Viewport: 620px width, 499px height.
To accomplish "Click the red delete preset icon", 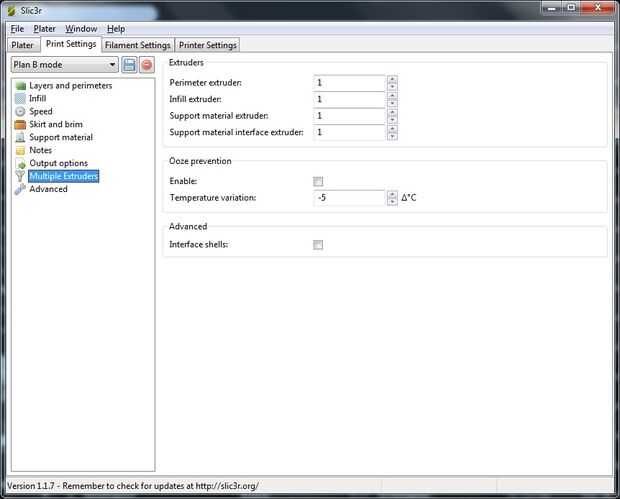I will click(147, 65).
